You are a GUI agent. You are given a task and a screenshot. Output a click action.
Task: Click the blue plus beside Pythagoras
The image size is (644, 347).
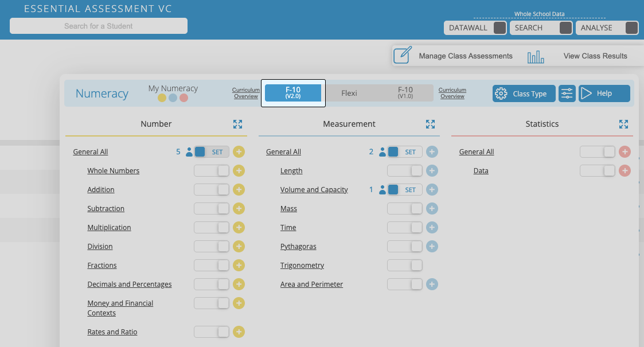pos(432,246)
